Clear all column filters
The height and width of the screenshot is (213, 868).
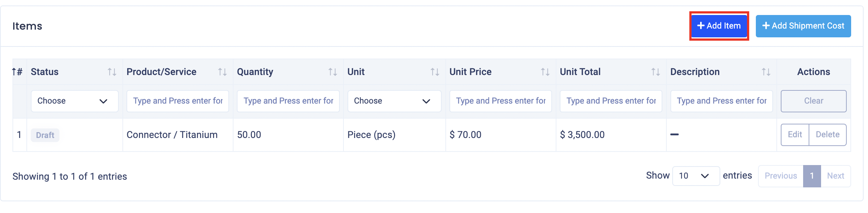[x=813, y=101]
